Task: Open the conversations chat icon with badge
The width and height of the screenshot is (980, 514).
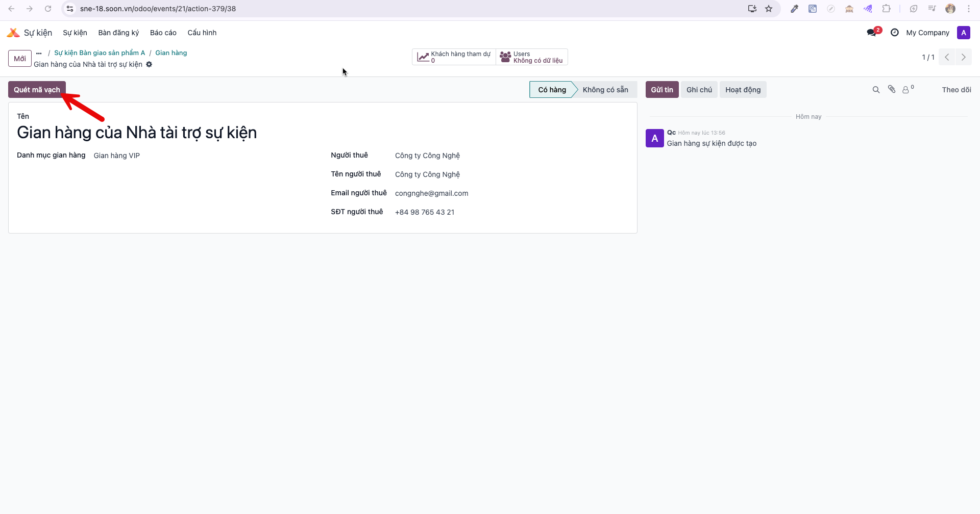Action: click(873, 32)
